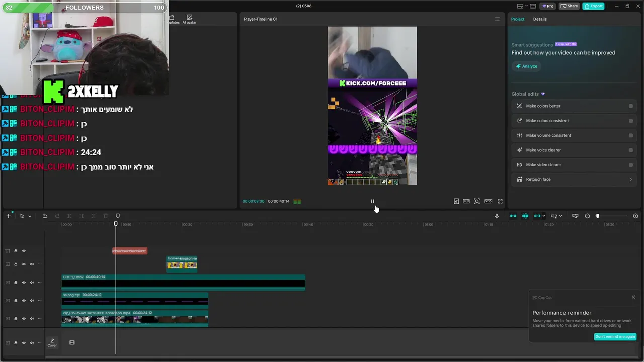The image size is (644, 362).
Task: Pause playback in the player
Action: (x=372, y=201)
